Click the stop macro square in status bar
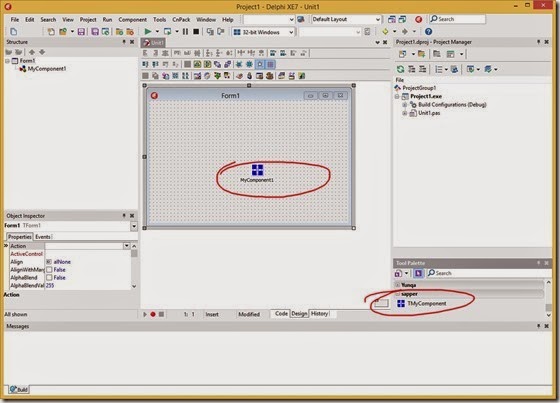Screen dimensions: 560x403 [x=161, y=314]
